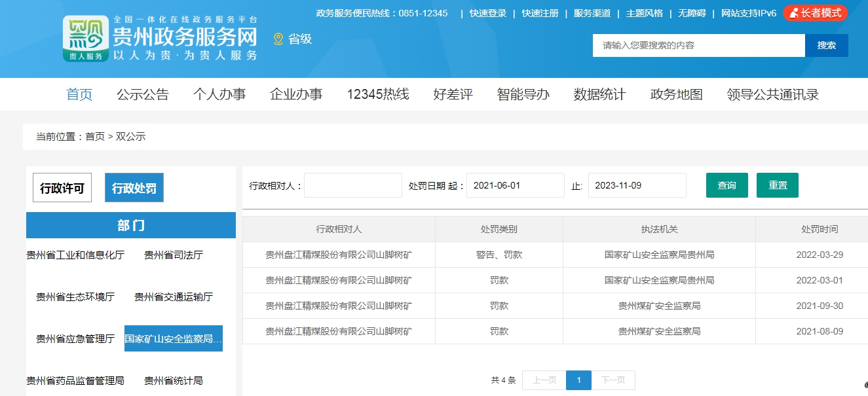Viewport: 868px width, 396px height.
Task: Select department 贵州省生态环境厅
Action: point(75,297)
